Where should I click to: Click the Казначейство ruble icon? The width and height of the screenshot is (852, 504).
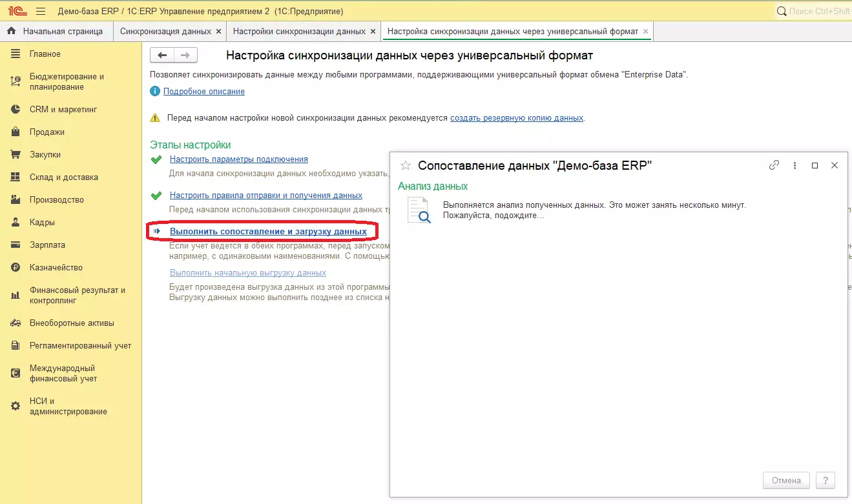(x=16, y=268)
